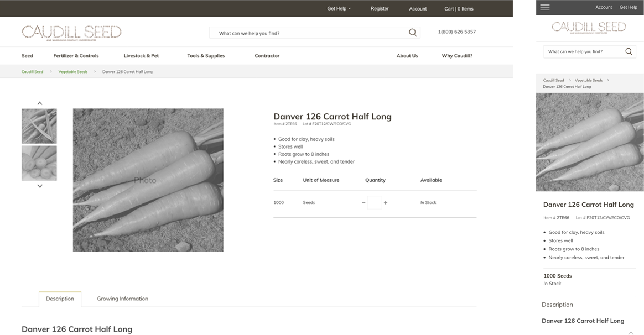The height and width of the screenshot is (335, 644).
Task: Click the Available column header
Action: tap(431, 180)
